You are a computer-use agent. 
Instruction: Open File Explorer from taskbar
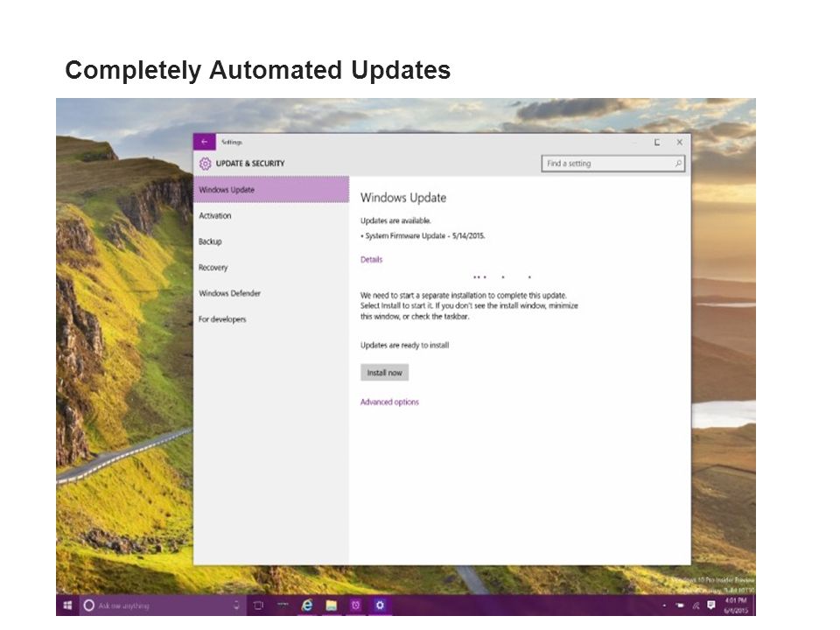(331, 605)
